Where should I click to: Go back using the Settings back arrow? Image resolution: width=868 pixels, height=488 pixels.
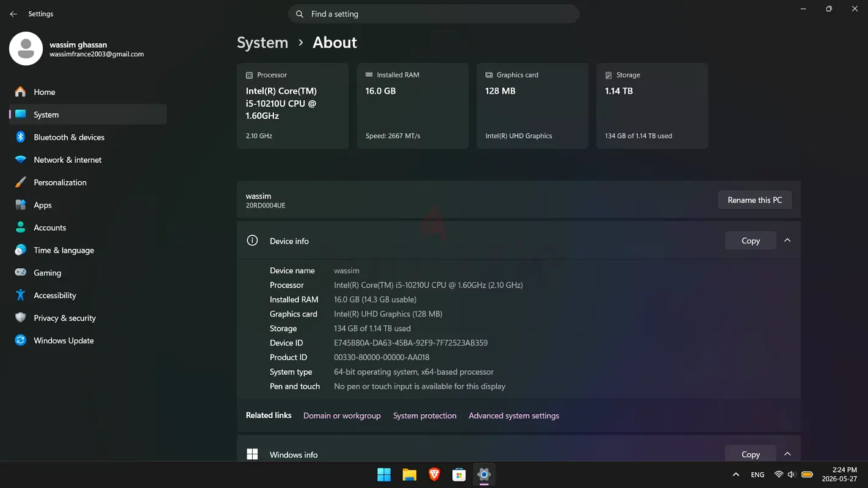coord(13,14)
